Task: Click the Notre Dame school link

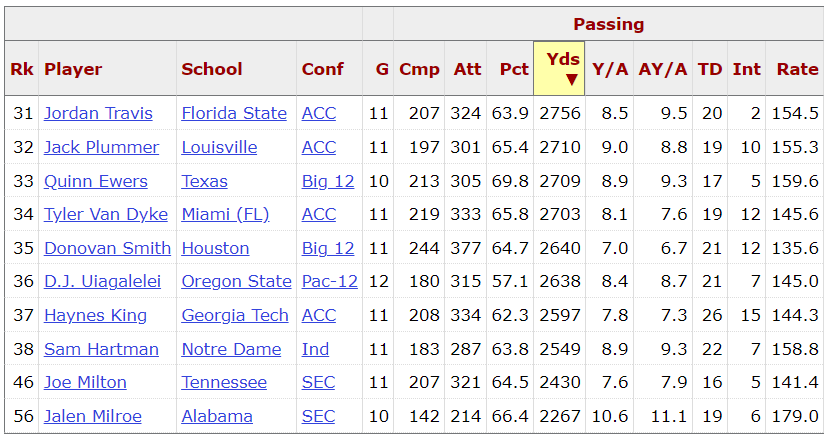Action: (x=231, y=349)
